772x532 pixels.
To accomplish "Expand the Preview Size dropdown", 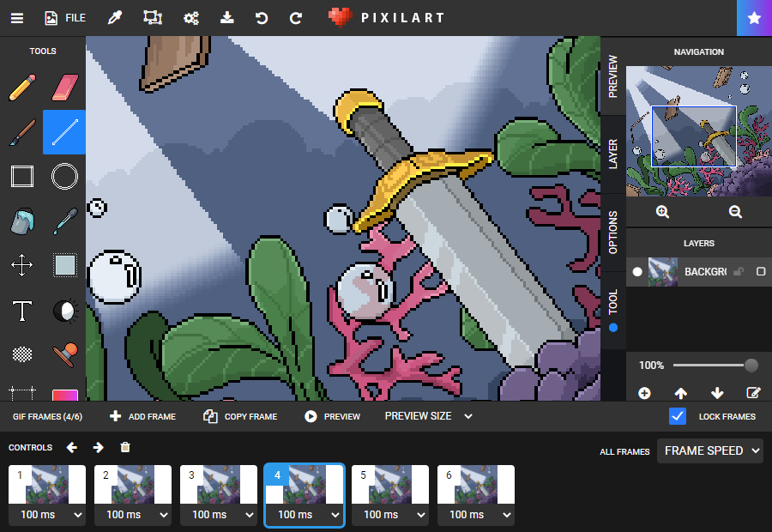I will click(428, 416).
